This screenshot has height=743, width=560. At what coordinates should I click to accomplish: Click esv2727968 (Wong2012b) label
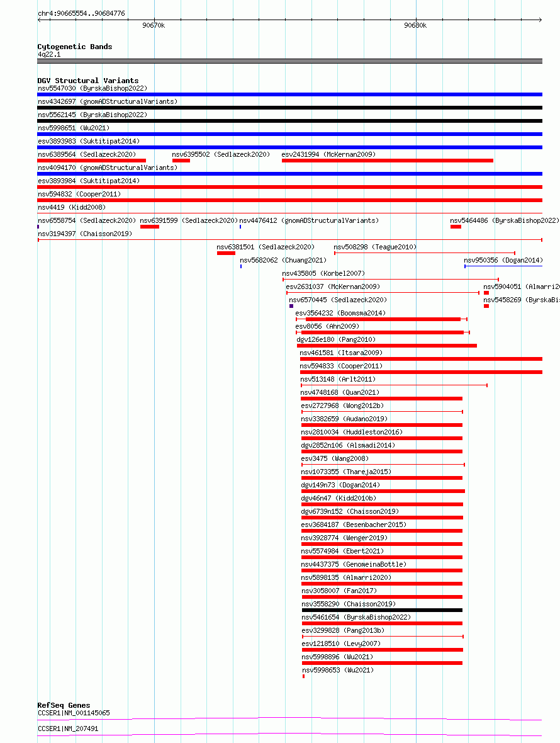coord(342,407)
